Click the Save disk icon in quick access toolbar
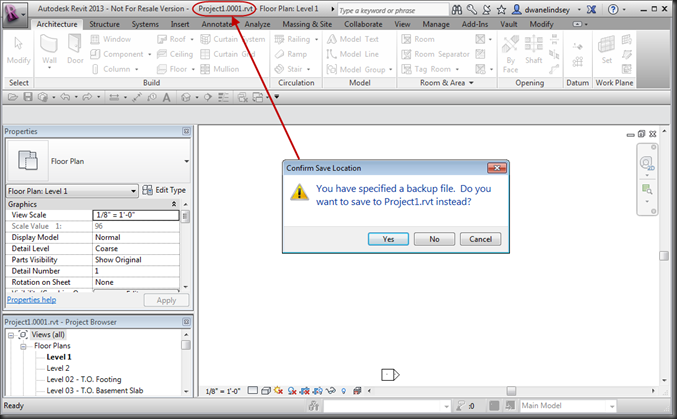Screen dimensions: 677x419 point(28,97)
